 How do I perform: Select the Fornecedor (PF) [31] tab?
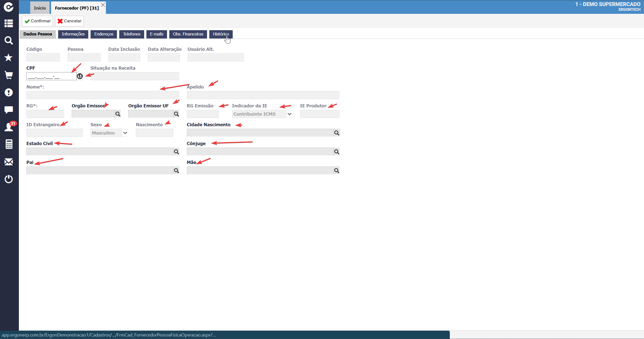(77, 8)
